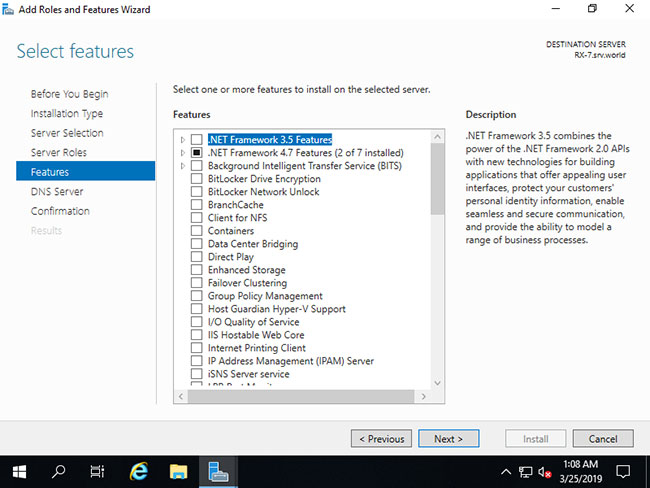
Task: Open Task View in the taskbar
Action: click(x=97, y=472)
